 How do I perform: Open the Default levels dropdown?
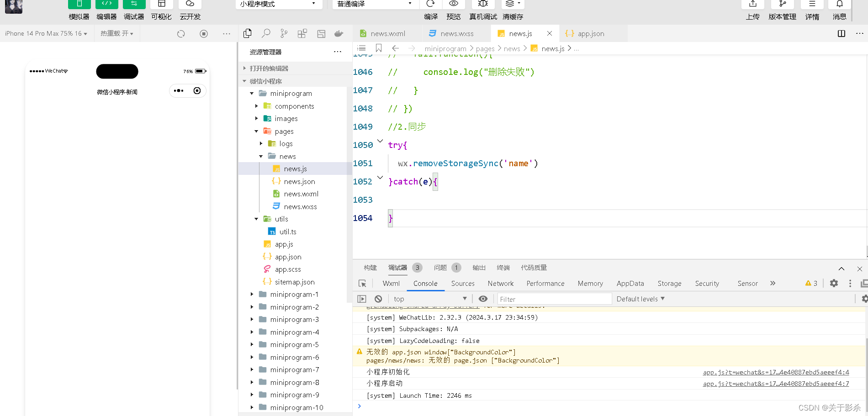[x=640, y=299]
